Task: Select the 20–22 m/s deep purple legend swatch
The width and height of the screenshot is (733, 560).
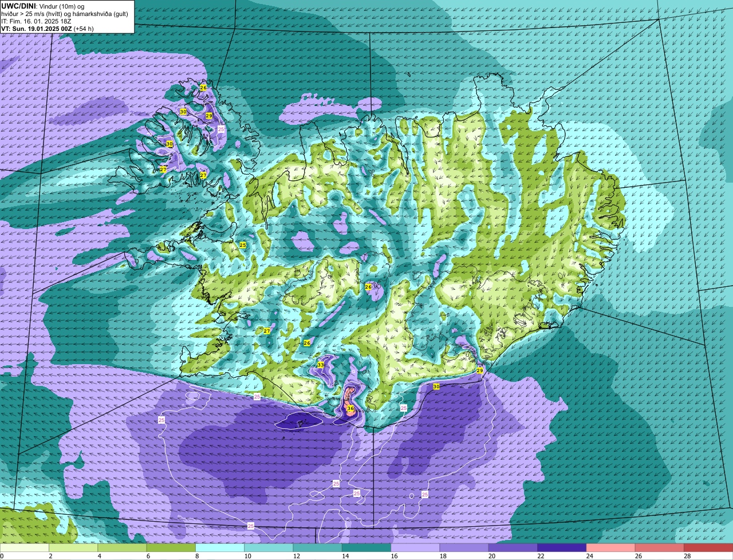Action: click(513, 547)
